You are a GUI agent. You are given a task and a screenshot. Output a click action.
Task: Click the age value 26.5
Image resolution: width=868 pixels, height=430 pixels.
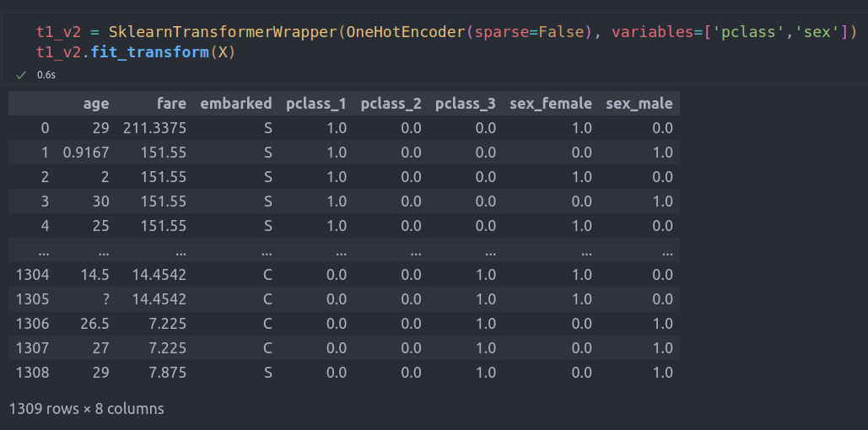(x=95, y=324)
